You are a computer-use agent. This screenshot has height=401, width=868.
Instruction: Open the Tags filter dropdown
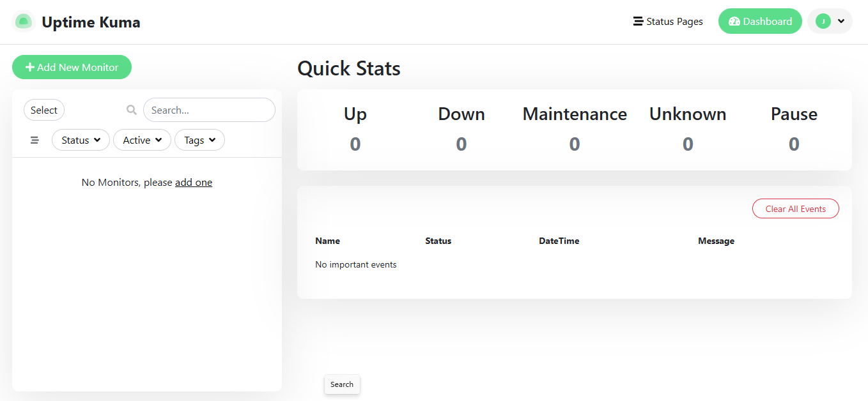coord(199,140)
